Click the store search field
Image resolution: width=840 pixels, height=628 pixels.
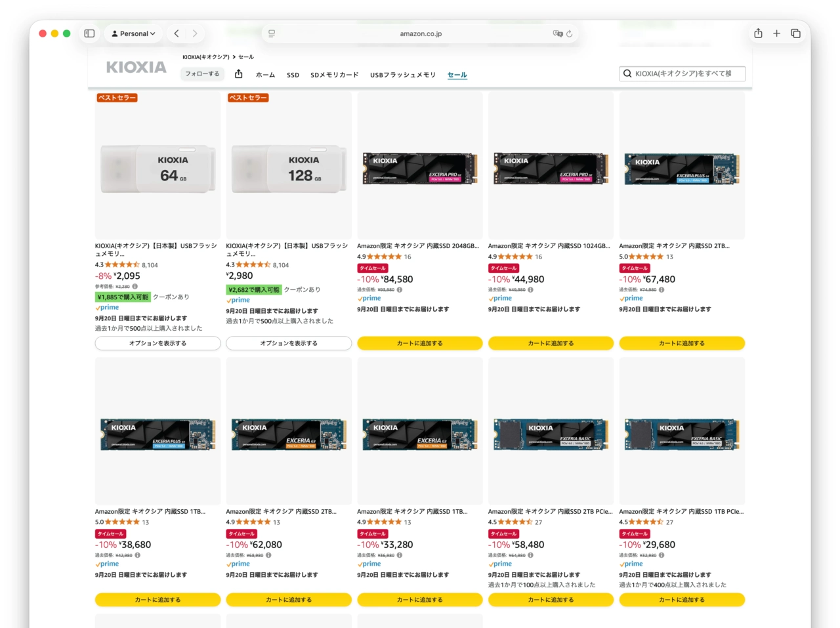coord(682,73)
